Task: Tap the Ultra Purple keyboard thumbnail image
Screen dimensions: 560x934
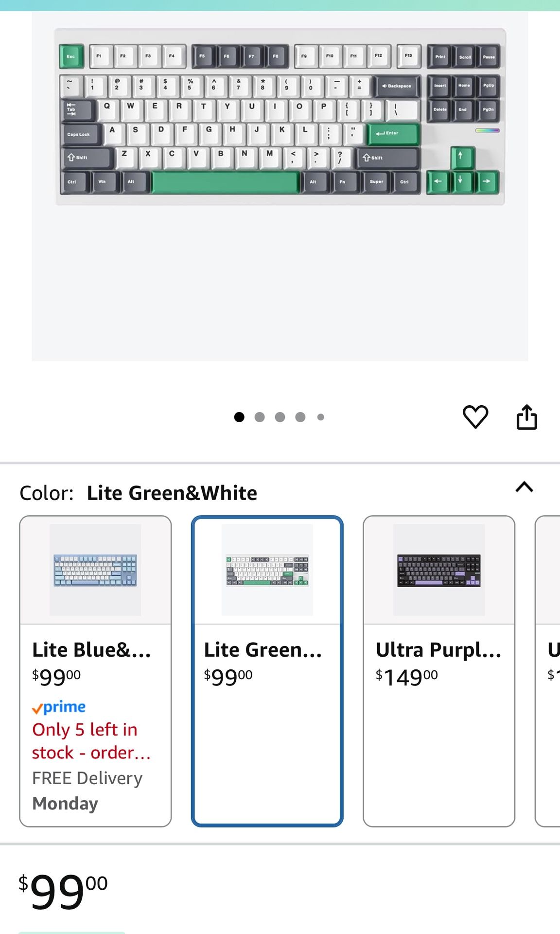Action: pos(438,570)
